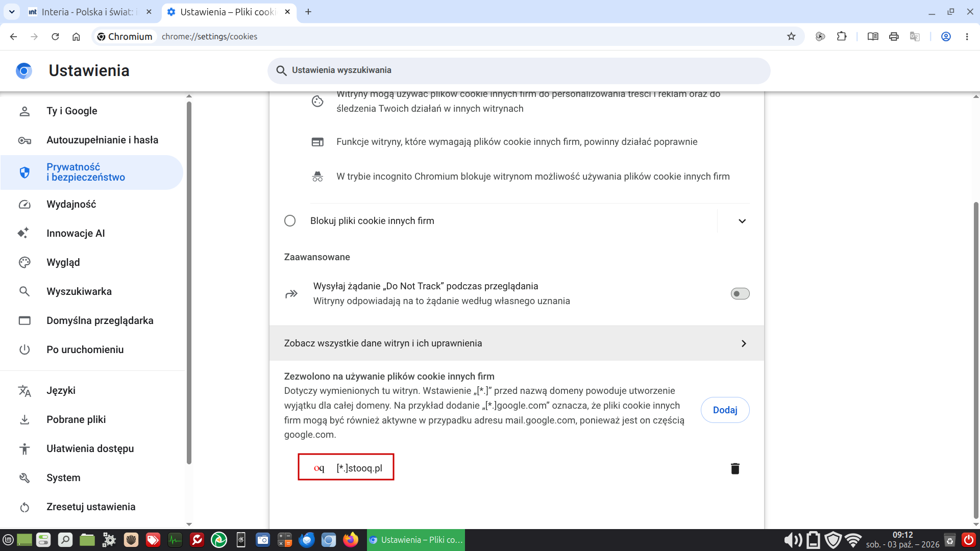This screenshot has width=980, height=551.
Task: Open the Wi-Fi network tray icon
Action: 853,540
